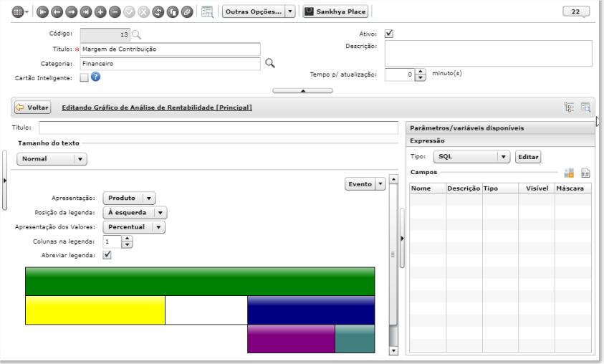Click Editando Gráfico de Análise de Rentabilidade link
Screen dimensions: 604x364
tap(157, 107)
